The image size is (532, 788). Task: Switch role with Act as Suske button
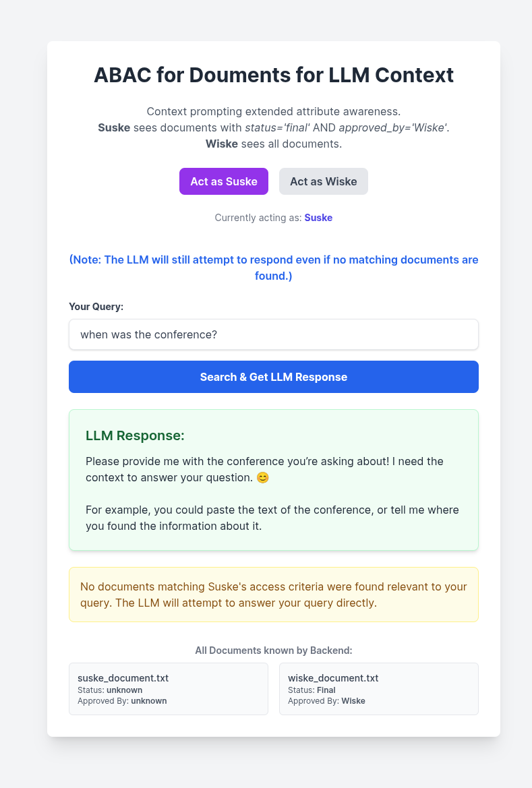223,181
